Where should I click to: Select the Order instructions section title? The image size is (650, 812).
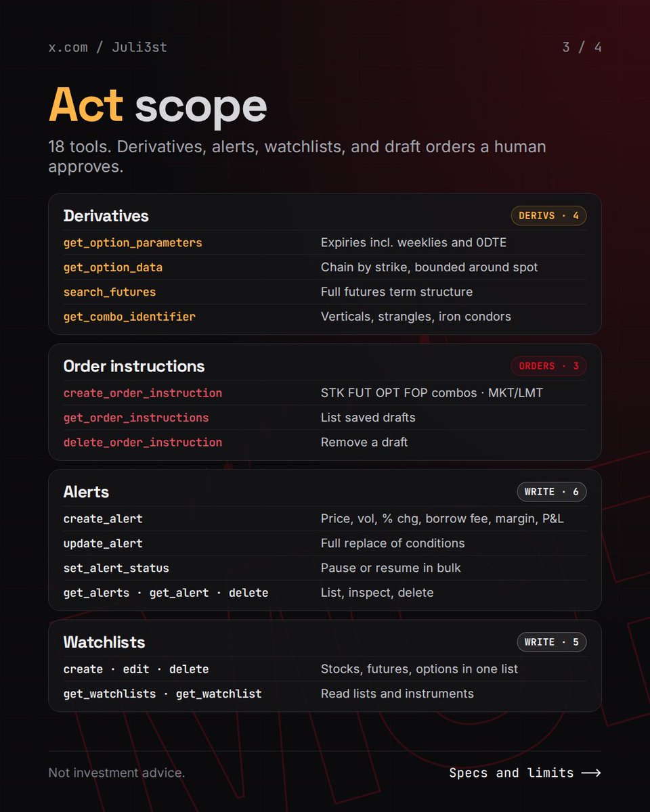134,366
